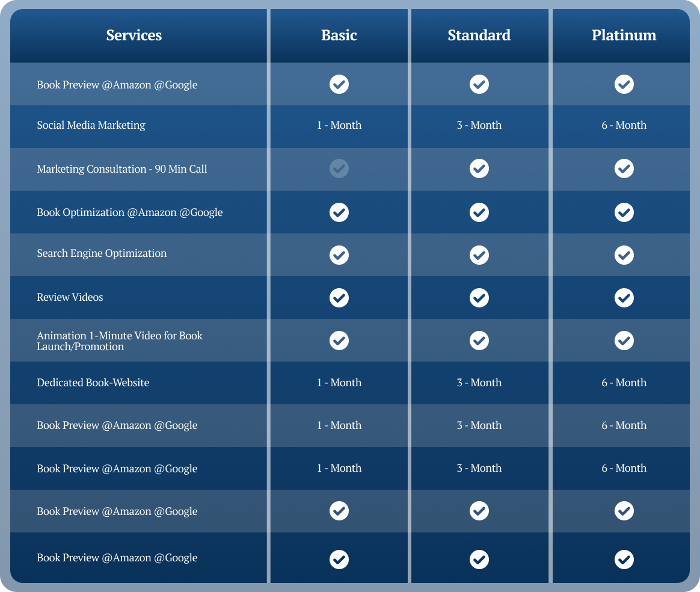This screenshot has height=592, width=700.
Task: Click 6 - Month for Social Media Marketing
Action: click(x=624, y=126)
